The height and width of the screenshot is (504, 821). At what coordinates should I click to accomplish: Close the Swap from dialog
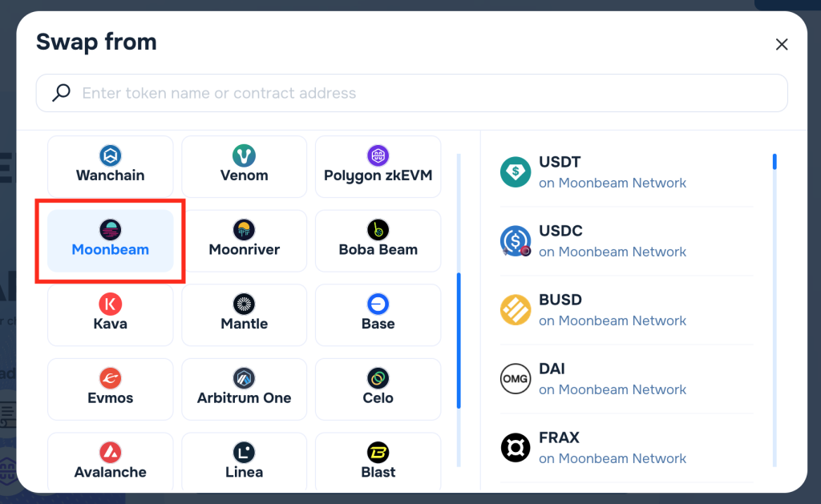tap(782, 44)
